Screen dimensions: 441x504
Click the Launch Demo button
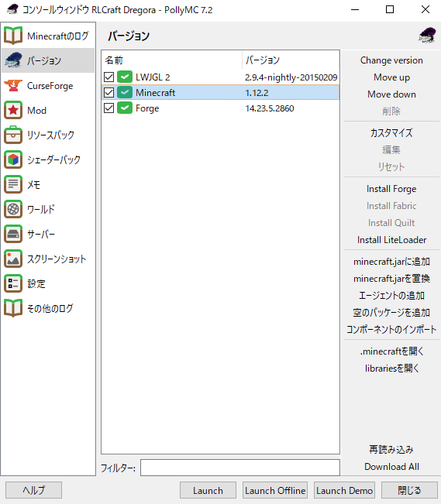pos(344,490)
